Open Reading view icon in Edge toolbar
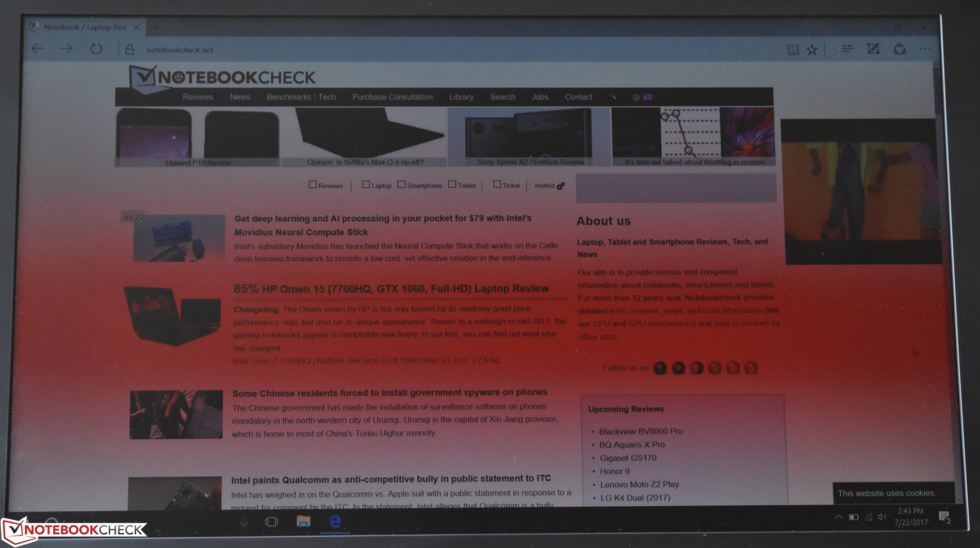Image resolution: width=980 pixels, height=548 pixels. click(793, 50)
